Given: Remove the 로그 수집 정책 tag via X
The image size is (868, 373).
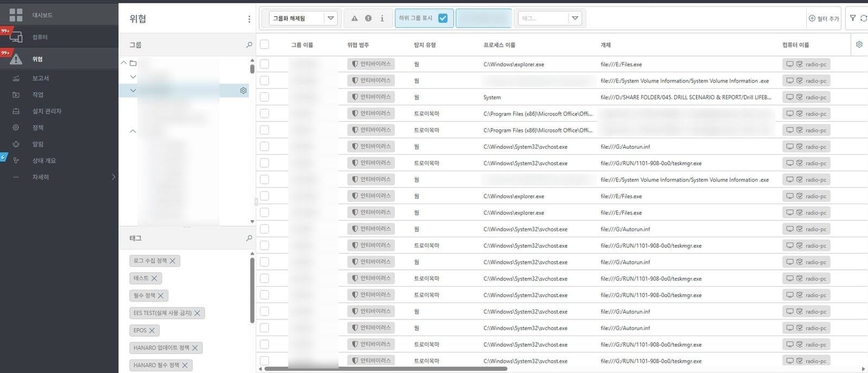Looking at the screenshot, I should coord(173,261).
